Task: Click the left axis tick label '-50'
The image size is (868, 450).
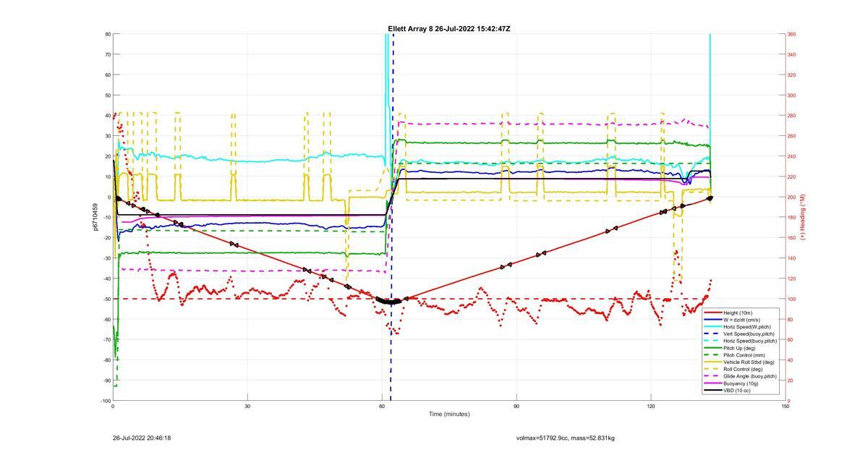Action: coord(106,299)
